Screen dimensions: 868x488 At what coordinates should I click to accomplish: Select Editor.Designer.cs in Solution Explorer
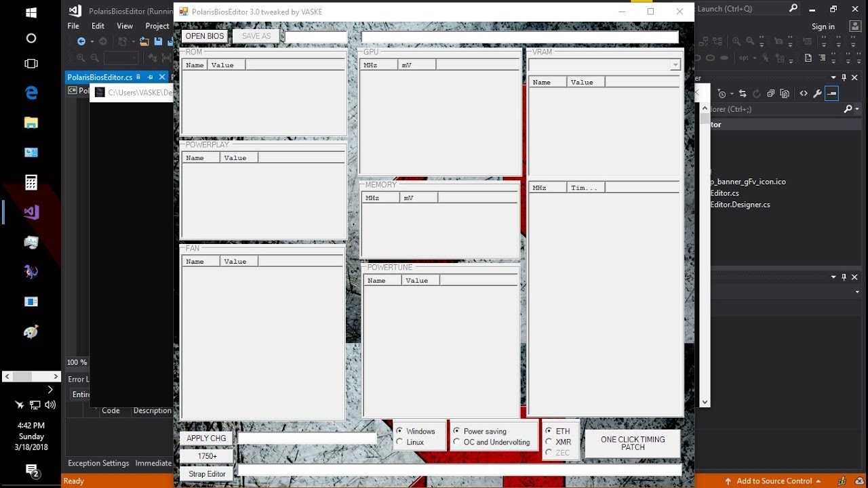pyautogui.click(x=740, y=205)
